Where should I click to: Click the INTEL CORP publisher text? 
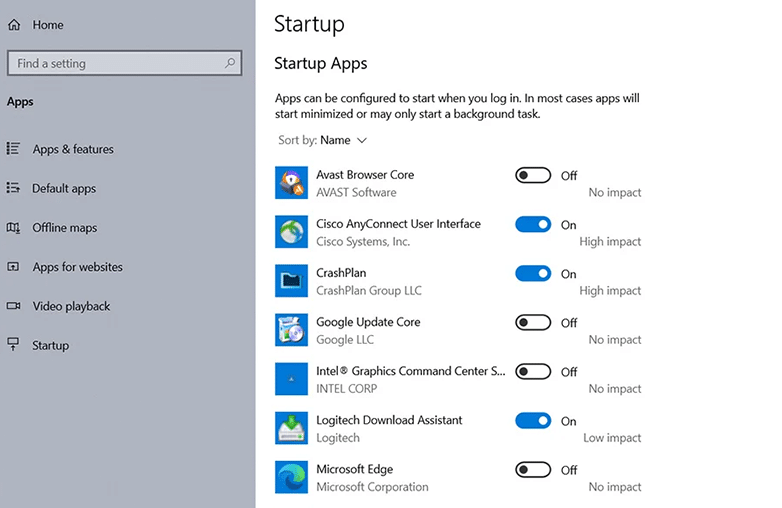click(347, 389)
